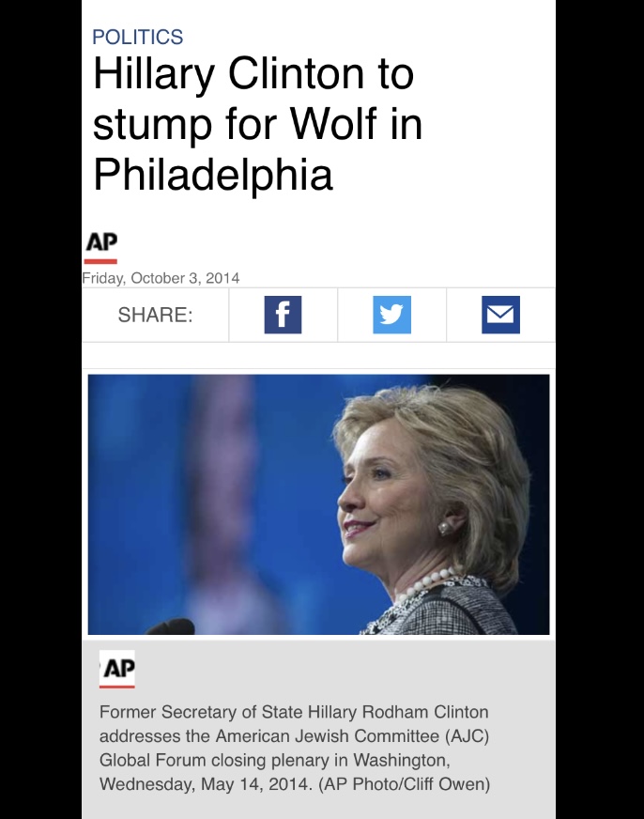Image resolution: width=644 pixels, height=819 pixels.
Task: Share the article on Facebook
Action: pos(283,315)
